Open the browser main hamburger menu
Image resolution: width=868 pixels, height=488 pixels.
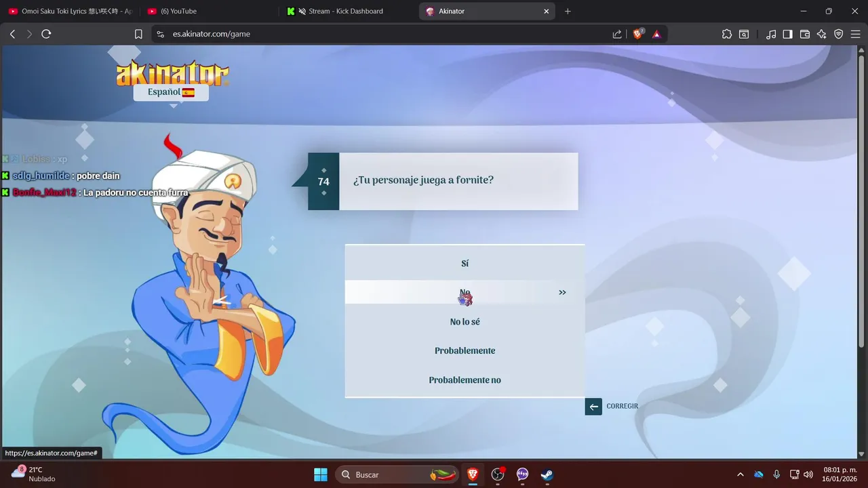click(x=855, y=34)
